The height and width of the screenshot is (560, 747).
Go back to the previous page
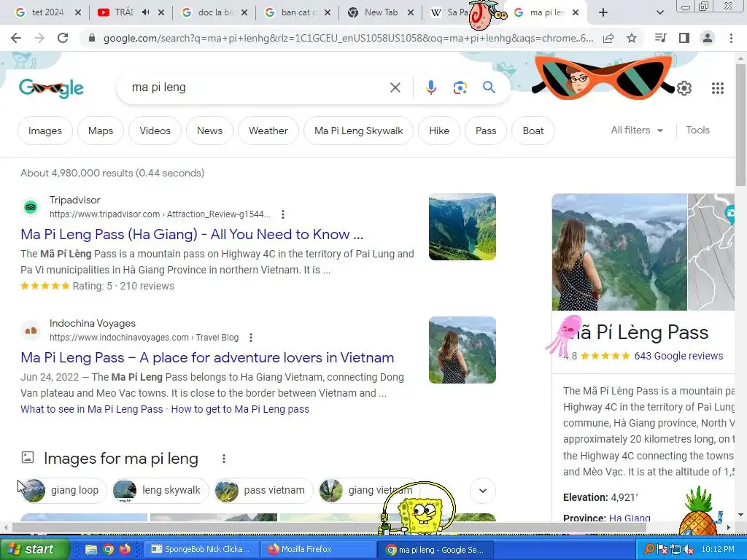(16, 38)
